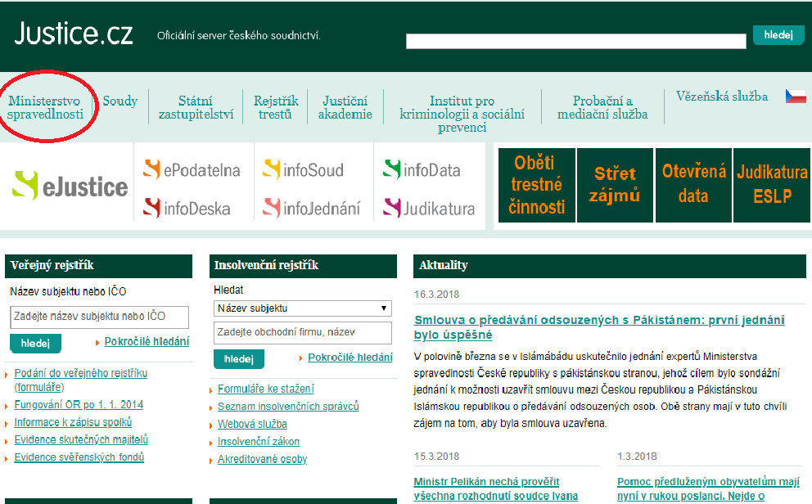The height and width of the screenshot is (504, 812).
Task: Open Rejstřík trestů menu item
Action: click(x=276, y=107)
